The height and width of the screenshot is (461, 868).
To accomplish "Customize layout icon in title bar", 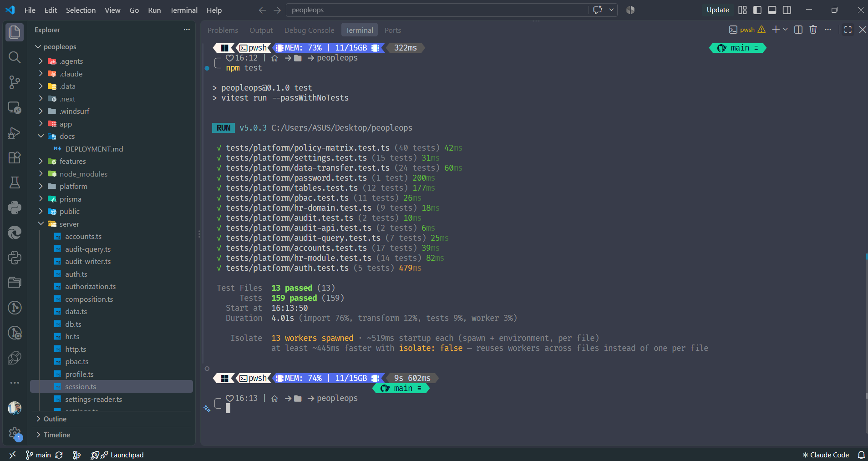I will coord(742,10).
